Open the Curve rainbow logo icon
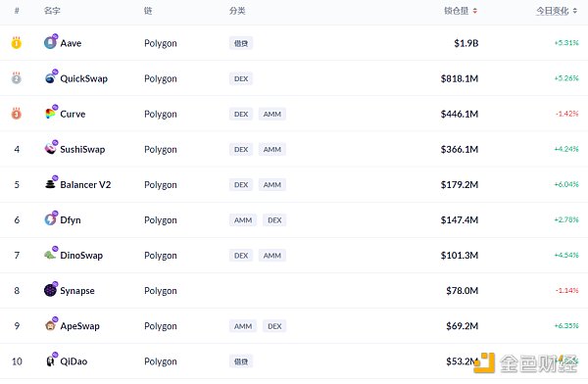This screenshot has width=588, height=384. pyautogui.click(x=50, y=114)
